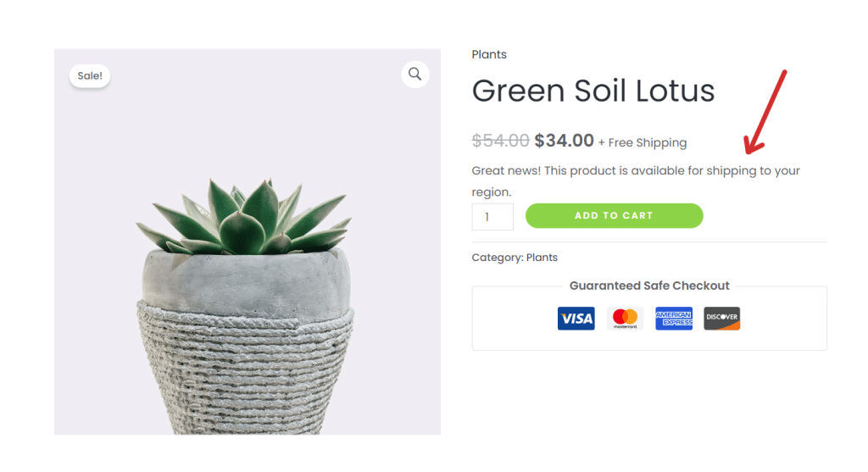Follow the Plants link next to Category
The width and height of the screenshot is (868, 472).
(542, 258)
